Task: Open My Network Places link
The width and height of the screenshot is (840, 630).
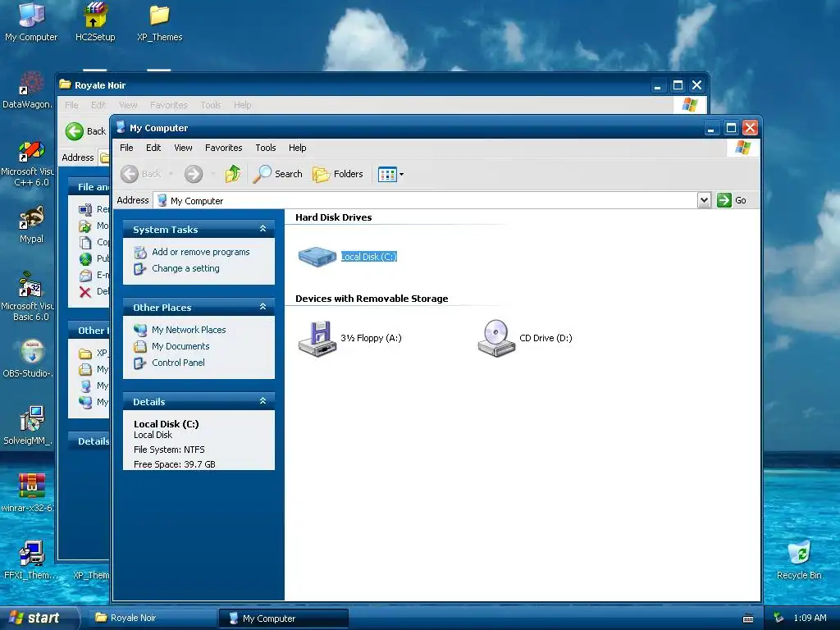Action: click(x=189, y=330)
